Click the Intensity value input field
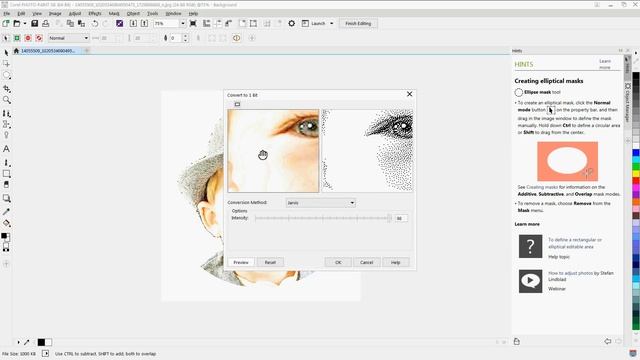This screenshot has height=360, width=640. tap(401, 218)
